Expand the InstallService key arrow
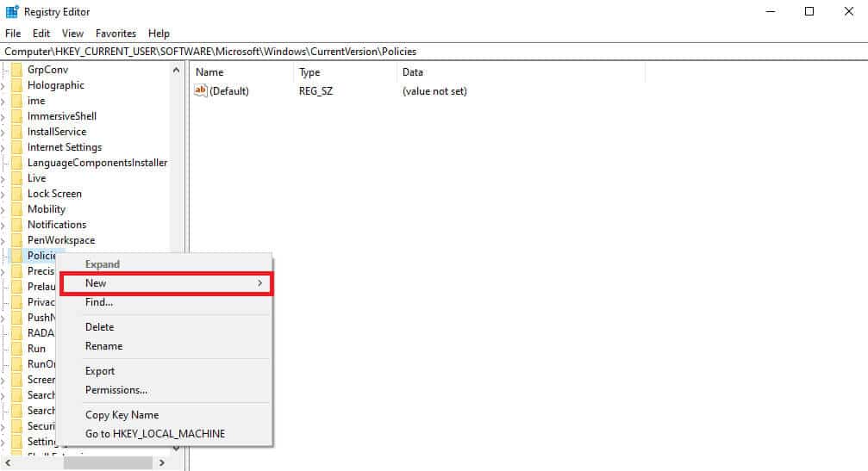 3,132
